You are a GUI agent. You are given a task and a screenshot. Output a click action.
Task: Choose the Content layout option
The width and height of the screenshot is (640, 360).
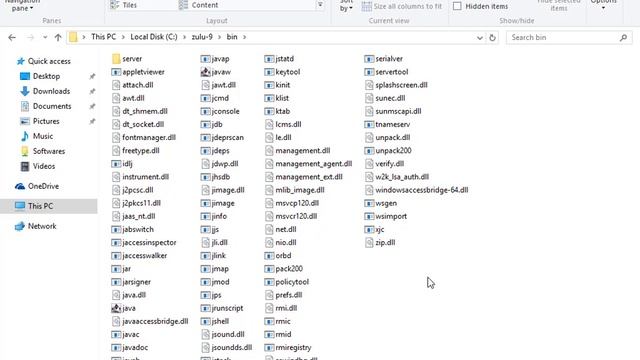[x=199, y=5]
